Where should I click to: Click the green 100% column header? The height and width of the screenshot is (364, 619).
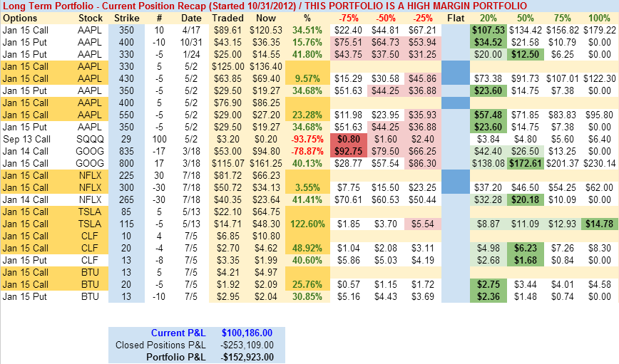[x=598, y=17]
